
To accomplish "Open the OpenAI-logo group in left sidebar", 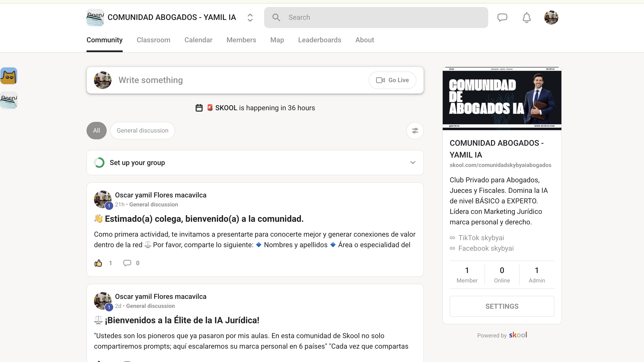I will tap(9, 100).
